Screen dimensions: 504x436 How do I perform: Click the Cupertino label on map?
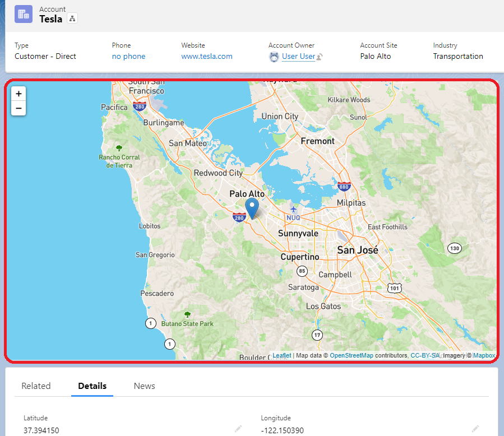[x=299, y=257]
